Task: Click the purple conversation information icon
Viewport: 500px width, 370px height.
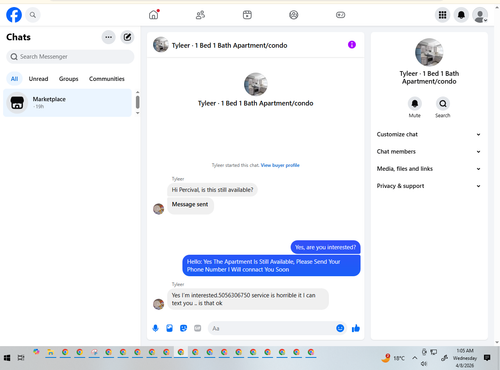Action: 352,45
